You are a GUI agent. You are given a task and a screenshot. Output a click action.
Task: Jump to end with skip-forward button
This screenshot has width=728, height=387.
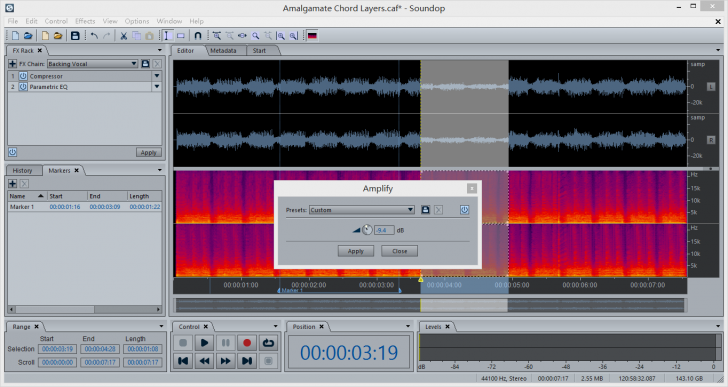point(247,361)
